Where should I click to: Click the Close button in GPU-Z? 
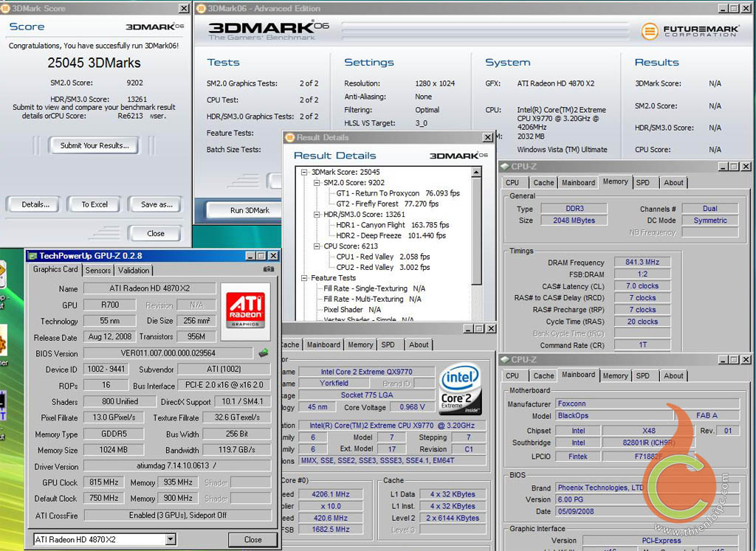coord(252,539)
